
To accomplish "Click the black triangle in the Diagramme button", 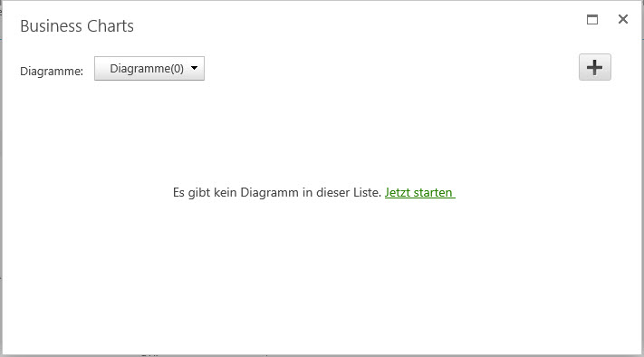I will pos(194,68).
